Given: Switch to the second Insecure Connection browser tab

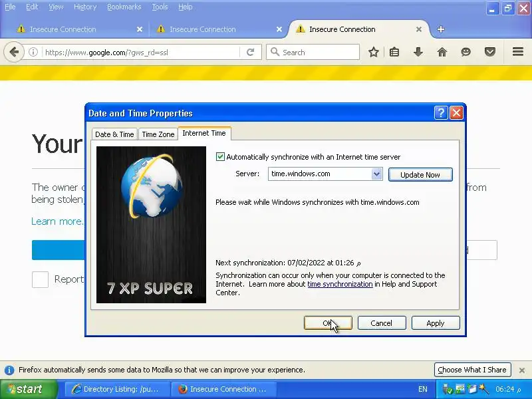Looking at the screenshot, I should pyautogui.click(x=217, y=29).
